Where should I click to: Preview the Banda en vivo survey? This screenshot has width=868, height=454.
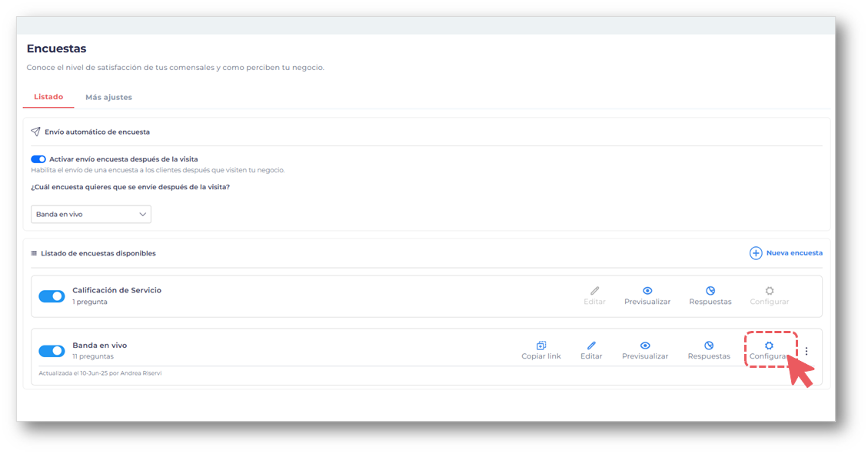click(645, 346)
